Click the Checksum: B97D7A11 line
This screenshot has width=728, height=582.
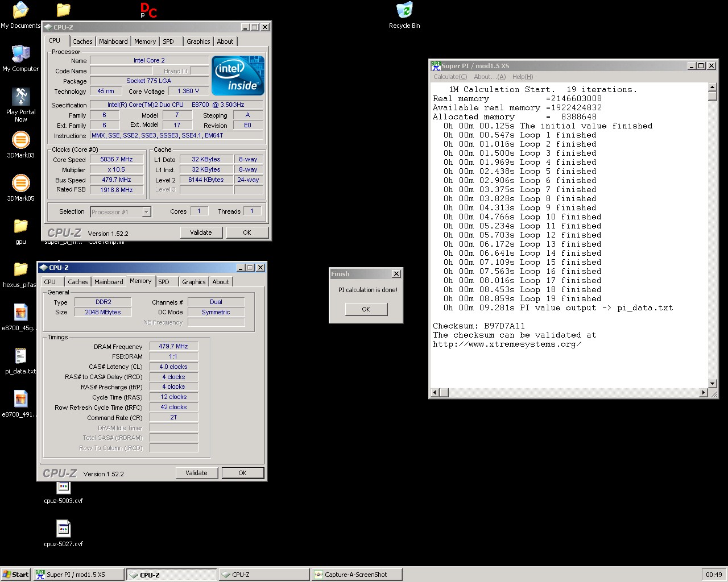pyautogui.click(x=479, y=326)
